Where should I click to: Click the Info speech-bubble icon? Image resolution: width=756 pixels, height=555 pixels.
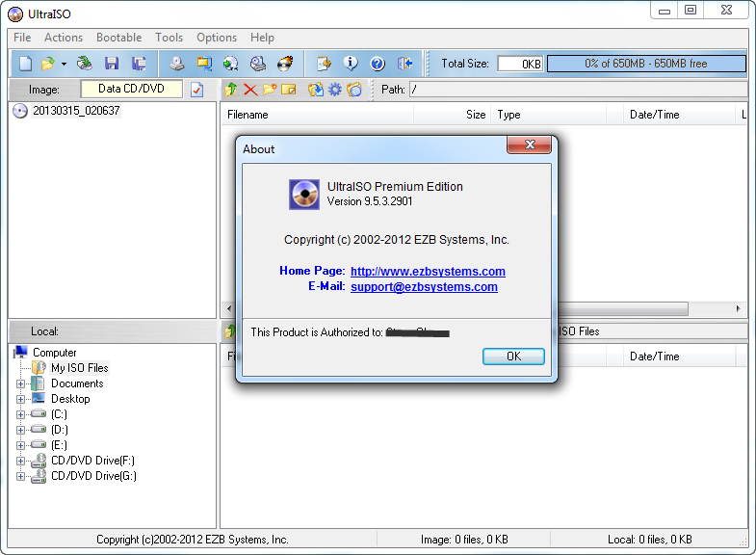coord(351,64)
